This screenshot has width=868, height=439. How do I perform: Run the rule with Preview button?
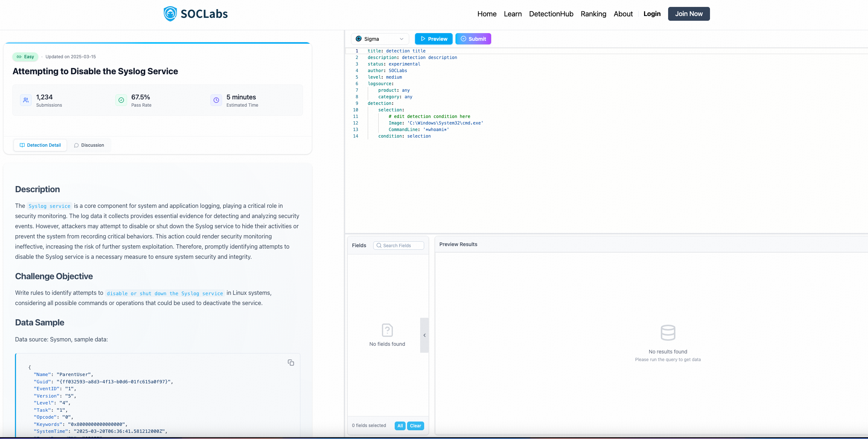pyautogui.click(x=434, y=39)
